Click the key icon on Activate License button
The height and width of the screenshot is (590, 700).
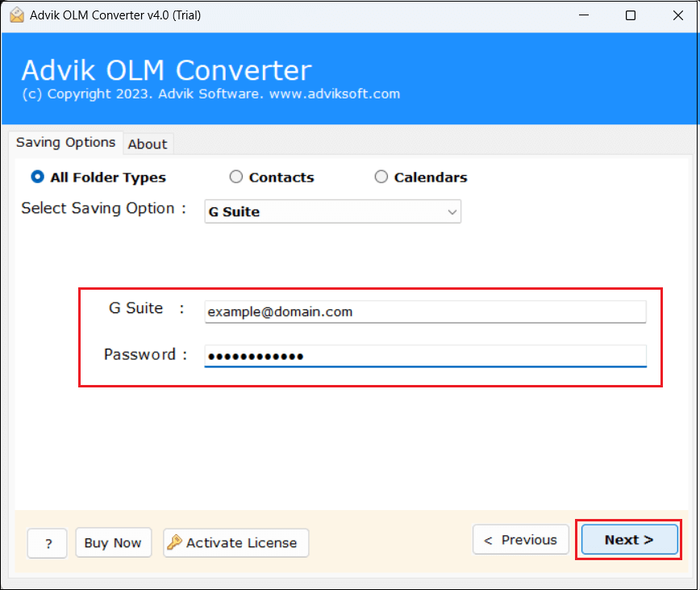coord(174,542)
